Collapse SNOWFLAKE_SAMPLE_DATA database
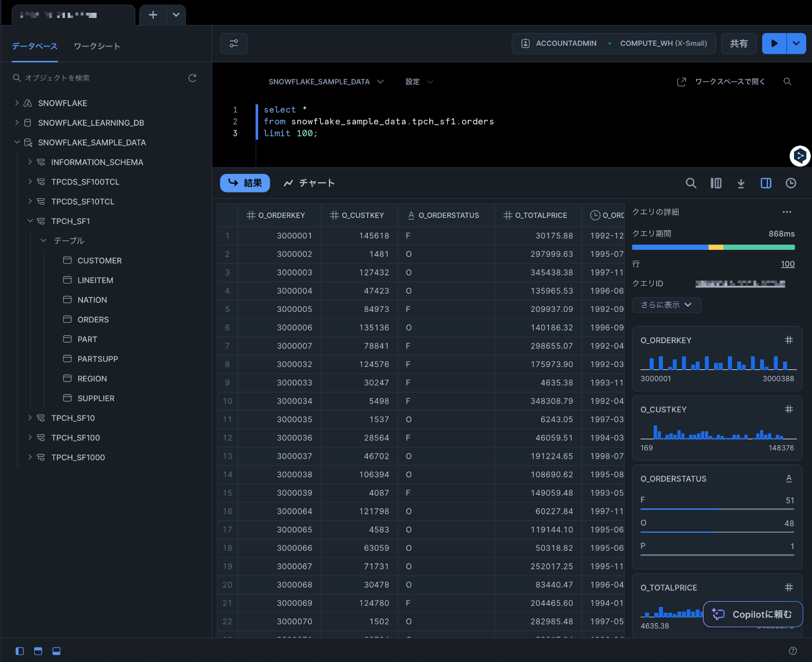The height and width of the screenshot is (662, 812). (17, 142)
